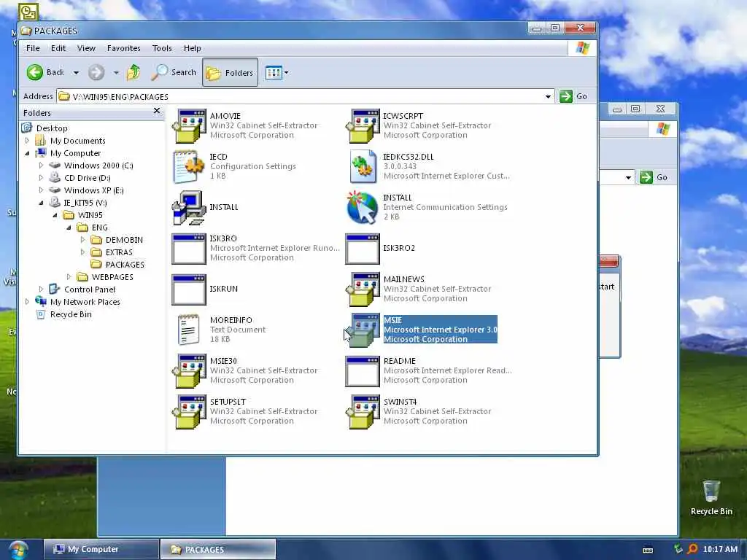Expand CD Drive (D:) tree node
This screenshot has height=560, width=747.
pos(41,178)
